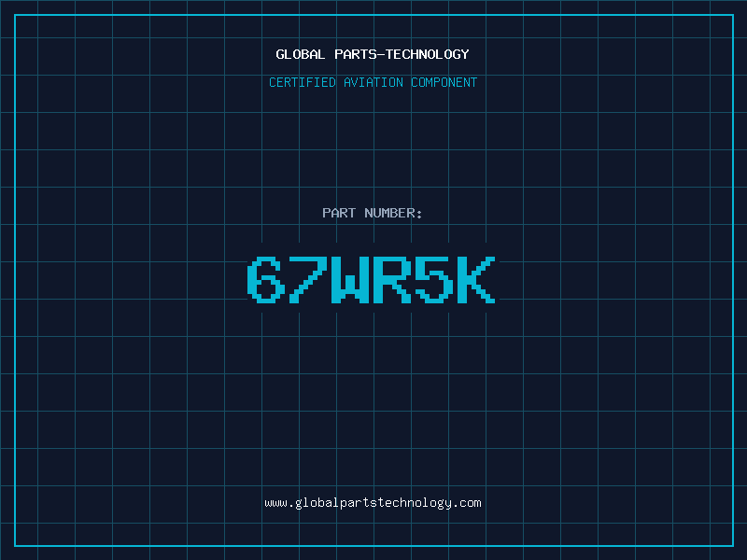747x560 pixels.
Task: Click the word "GLOBAL" in the heading
Action: click(x=301, y=54)
